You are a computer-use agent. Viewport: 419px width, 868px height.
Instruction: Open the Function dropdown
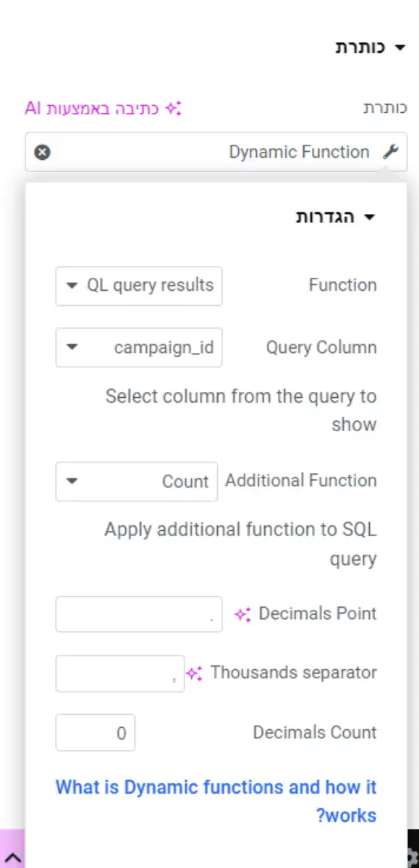point(139,286)
